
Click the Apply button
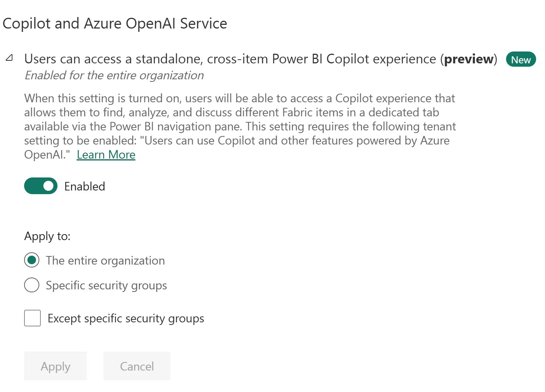tap(56, 366)
